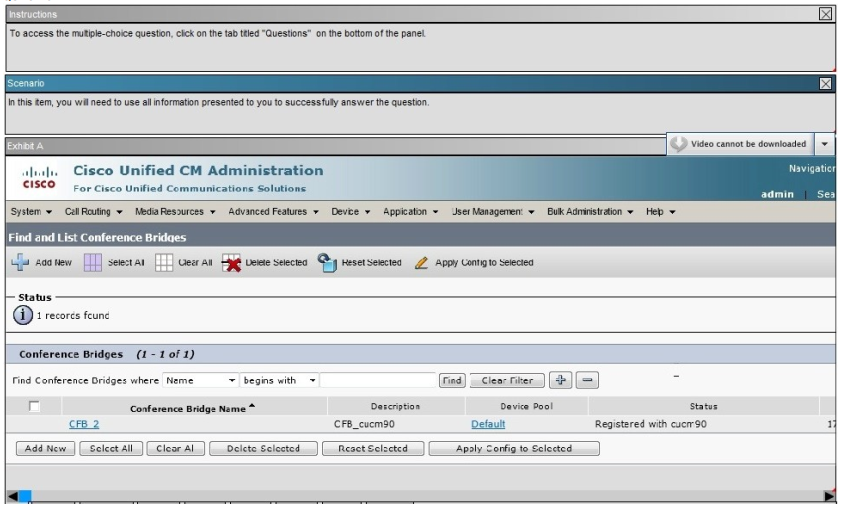Screen dimensions: 842x509
Task: Click the Cisco logo
Action: coord(39,178)
